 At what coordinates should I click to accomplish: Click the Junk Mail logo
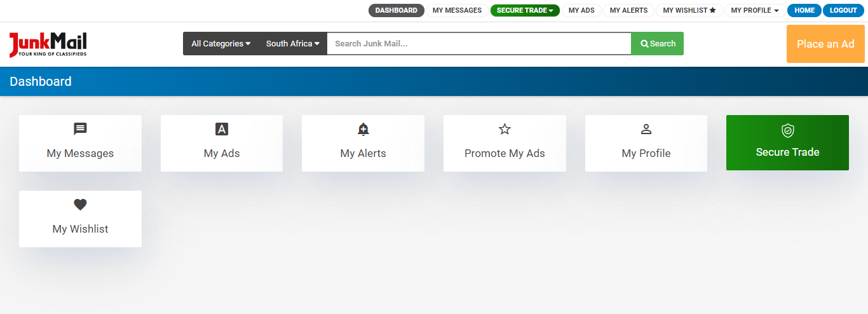click(x=48, y=44)
